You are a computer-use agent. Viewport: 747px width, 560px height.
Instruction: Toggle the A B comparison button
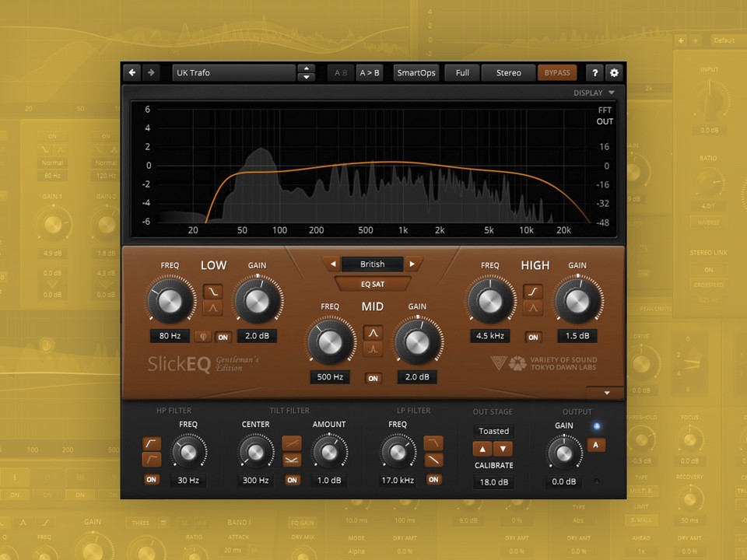click(x=341, y=73)
